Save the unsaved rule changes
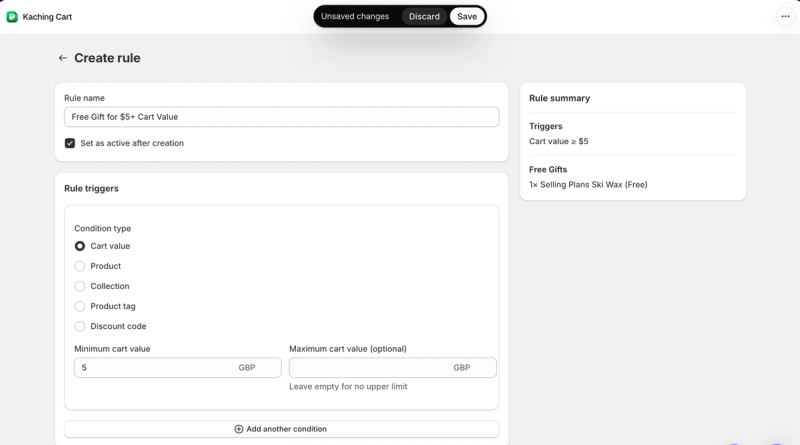This screenshot has height=445, width=800. coord(467,16)
